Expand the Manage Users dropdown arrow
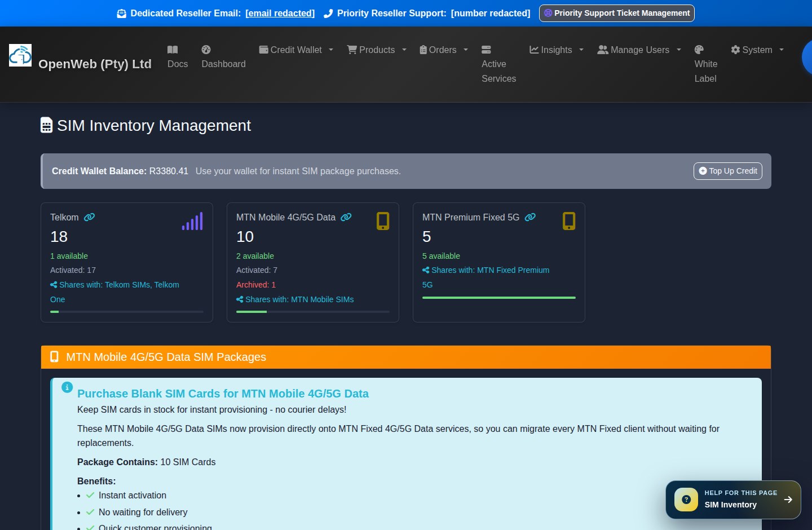The width and height of the screenshot is (812, 530). point(679,50)
